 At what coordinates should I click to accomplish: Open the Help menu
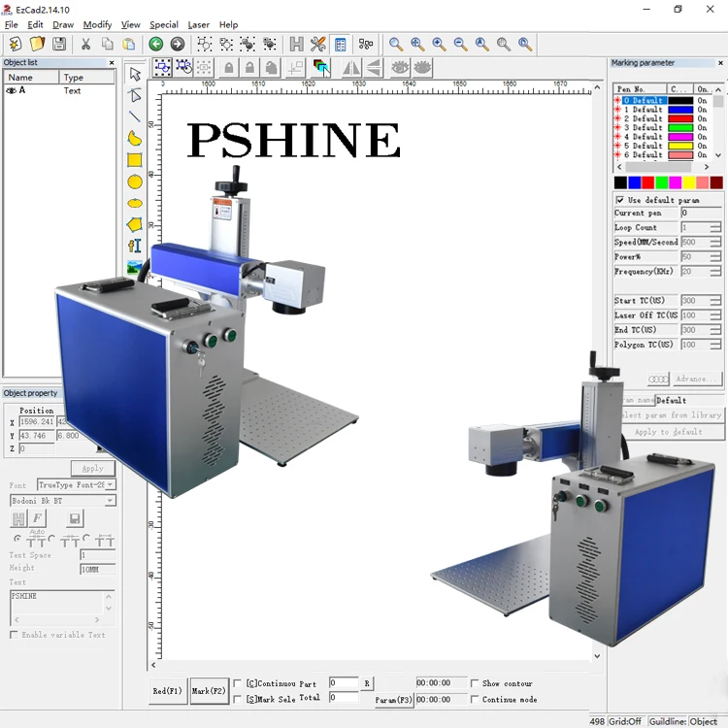(x=228, y=24)
